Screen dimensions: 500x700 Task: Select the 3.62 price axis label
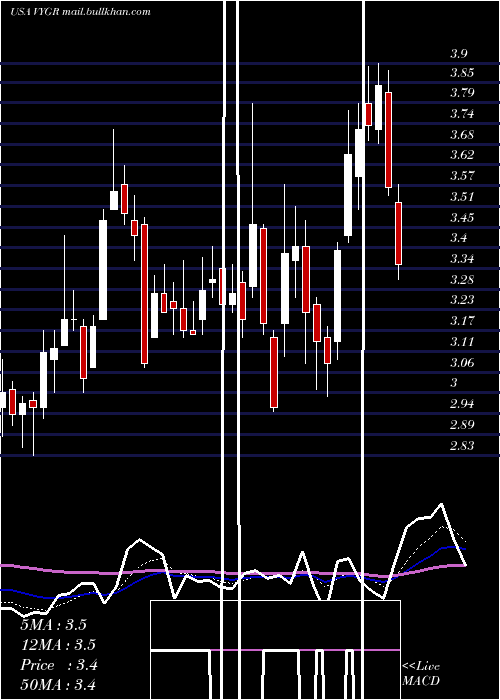click(x=462, y=155)
